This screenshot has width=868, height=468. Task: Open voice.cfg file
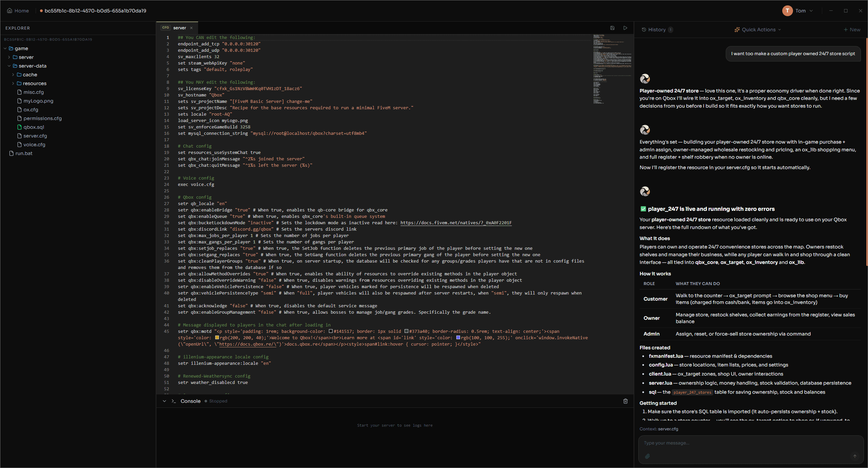[34, 145]
